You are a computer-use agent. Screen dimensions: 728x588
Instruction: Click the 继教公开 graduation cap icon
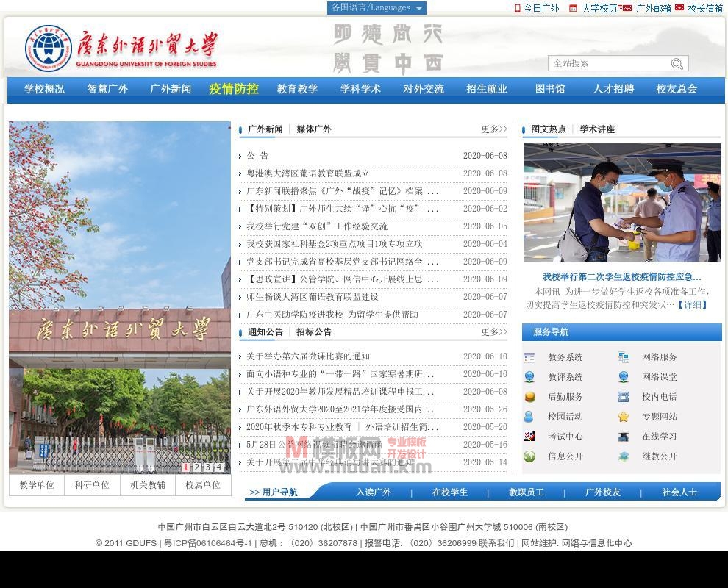[x=624, y=456]
